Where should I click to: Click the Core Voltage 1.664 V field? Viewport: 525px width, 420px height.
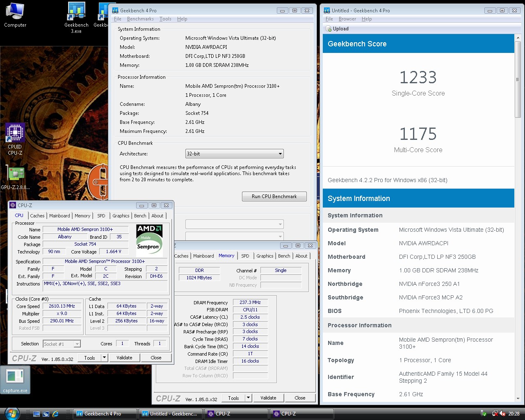(x=114, y=251)
